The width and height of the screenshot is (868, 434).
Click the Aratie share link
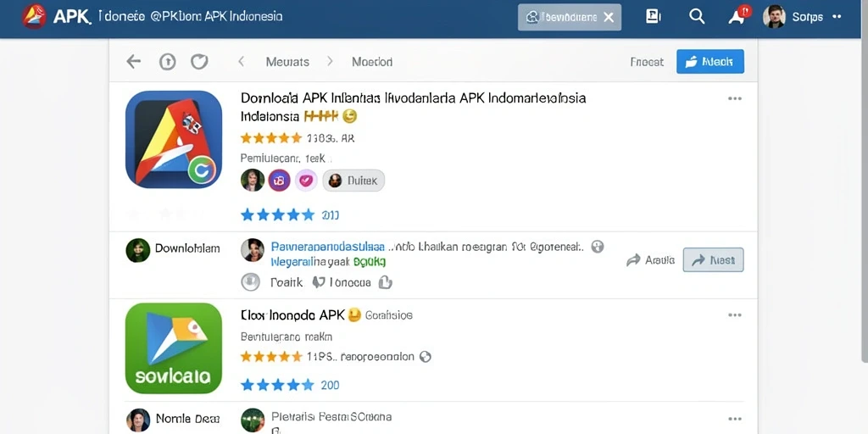(650, 259)
